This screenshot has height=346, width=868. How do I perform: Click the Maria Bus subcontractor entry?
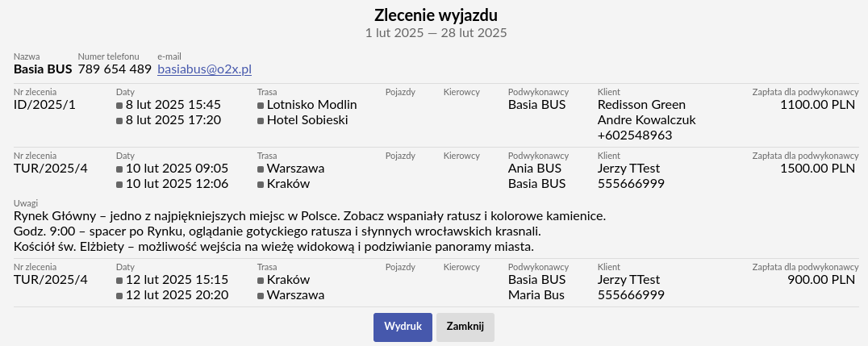(x=536, y=295)
